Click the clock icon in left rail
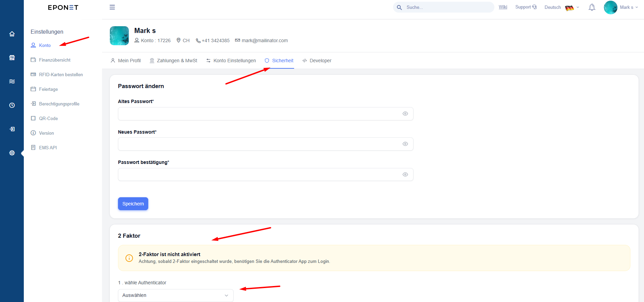 [x=12, y=105]
